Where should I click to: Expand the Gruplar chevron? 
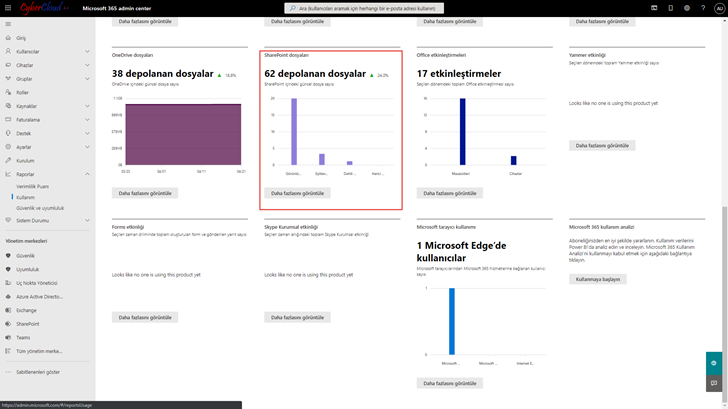pos(87,79)
